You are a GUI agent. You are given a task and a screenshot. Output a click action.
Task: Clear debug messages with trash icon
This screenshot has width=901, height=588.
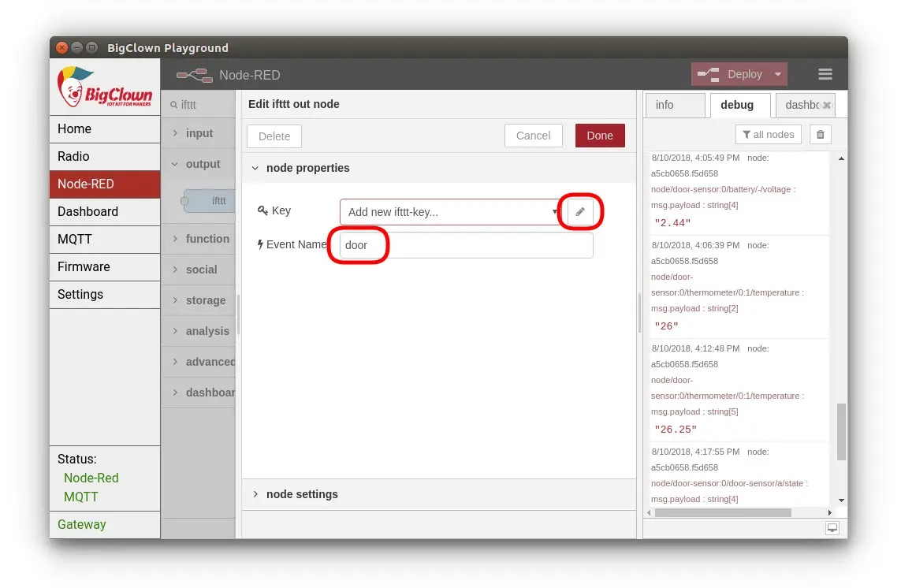821,135
